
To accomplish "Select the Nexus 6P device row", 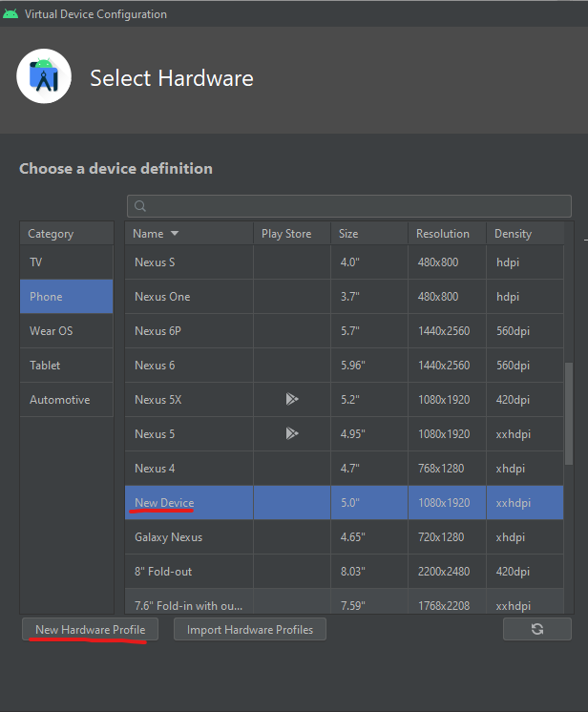I will 345,331.
